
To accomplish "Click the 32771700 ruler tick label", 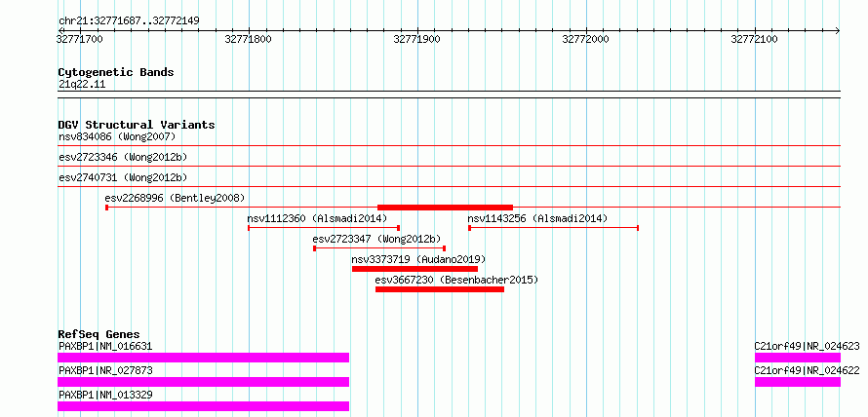I will (x=79, y=39).
